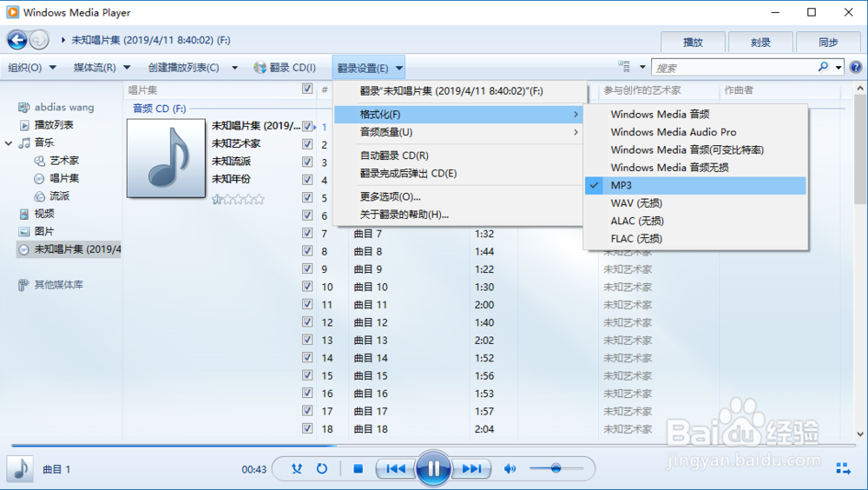Toggle 自动翻录 CD(R) option

pos(458,156)
